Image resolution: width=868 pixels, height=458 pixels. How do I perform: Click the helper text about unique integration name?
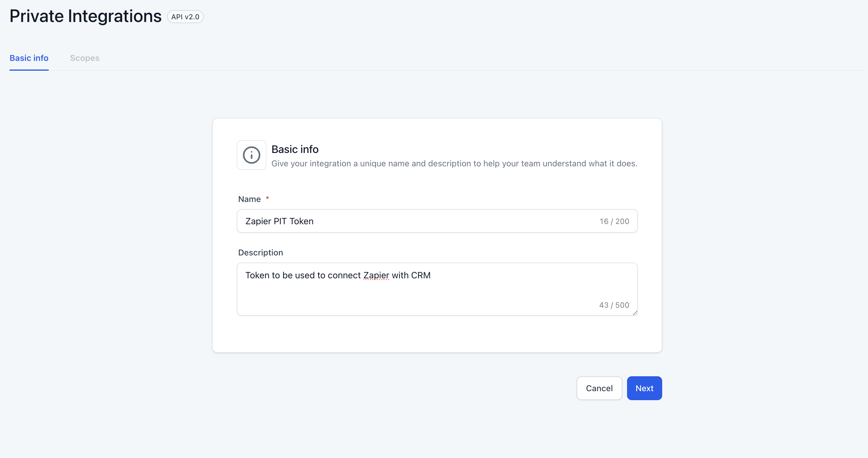(x=454, y=163)
